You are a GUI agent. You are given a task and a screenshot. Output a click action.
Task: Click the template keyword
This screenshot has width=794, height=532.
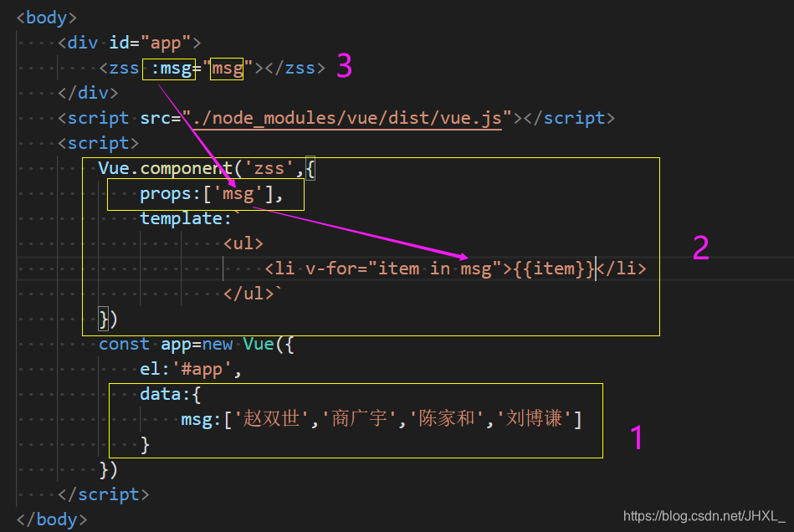point(182,218)
